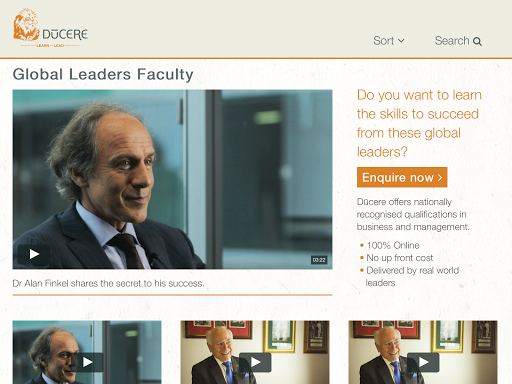This screenshot has width=512, height=384.
Task: Play the main Alan Finkel video
Action: [34, 254]
